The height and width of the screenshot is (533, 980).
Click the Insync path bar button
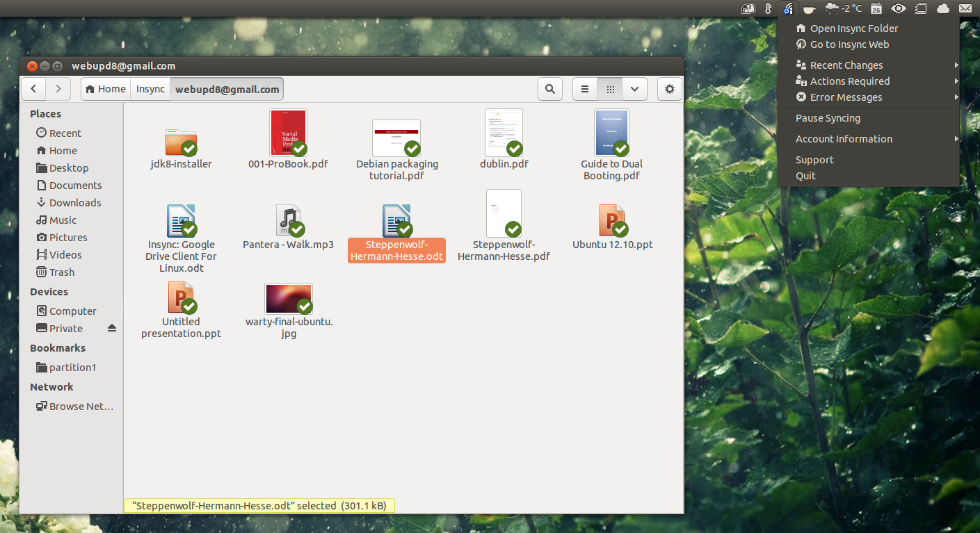click(x=150, y=89)
